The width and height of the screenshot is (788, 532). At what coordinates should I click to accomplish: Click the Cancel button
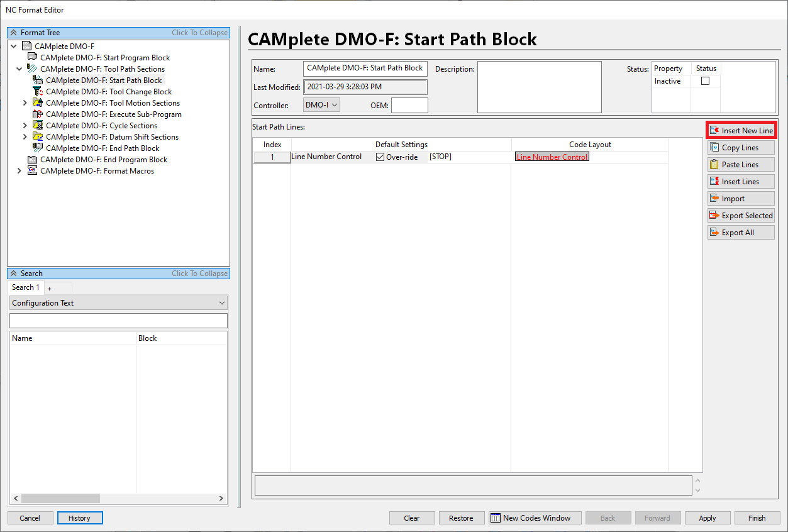(30, 518)
